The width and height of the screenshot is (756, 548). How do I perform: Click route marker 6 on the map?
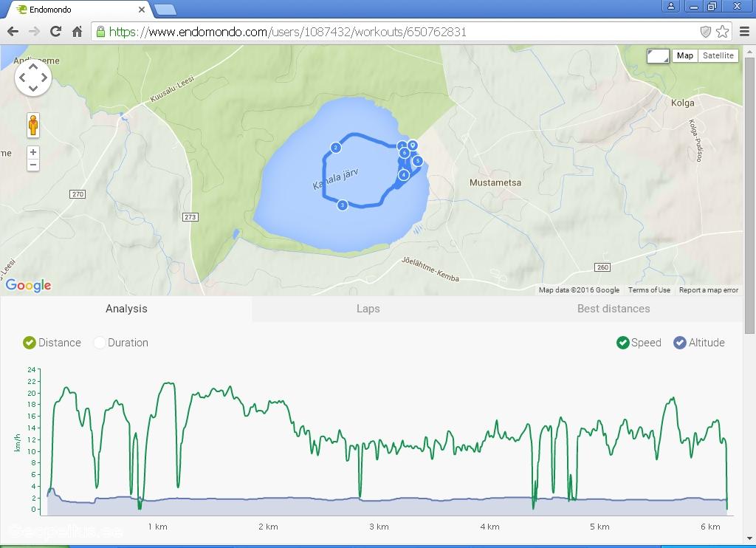pyautogui.click(x=404, y=154)
